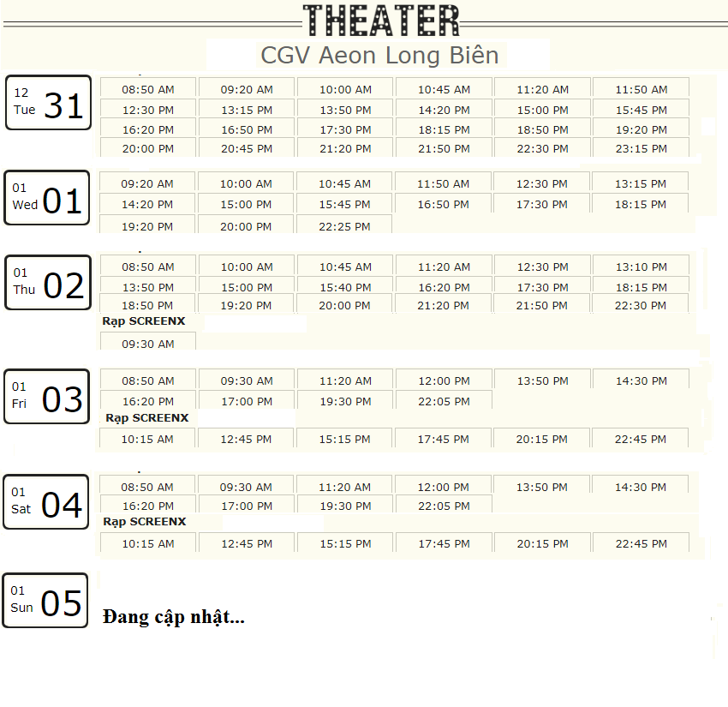Choose Friday 03's 08:50 AM showtime
This screenshot has height=707, width=728.
[x=148, y=380]
